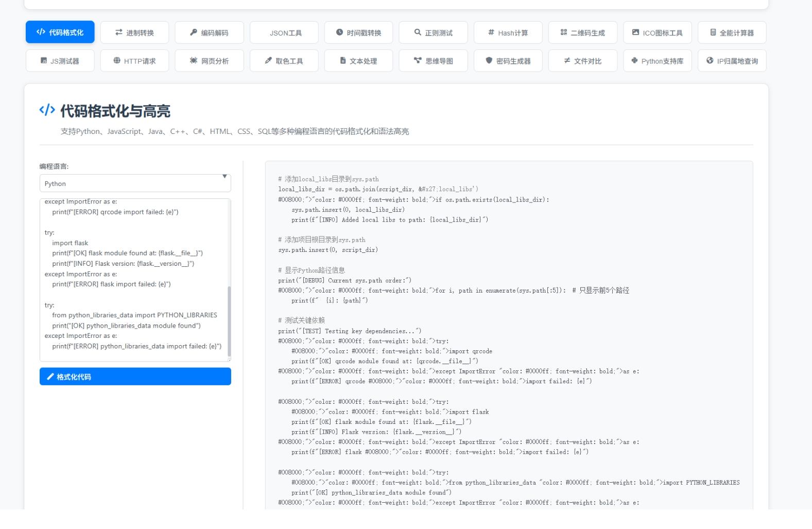
Task: Click the formatted code output panel
Action: point(509,335)
